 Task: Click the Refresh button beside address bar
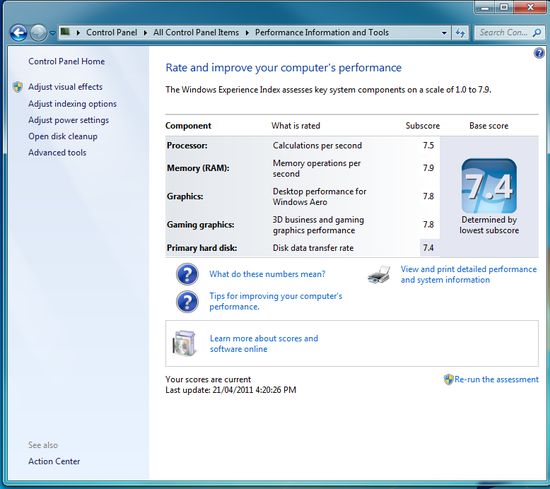tap(460, 33)
